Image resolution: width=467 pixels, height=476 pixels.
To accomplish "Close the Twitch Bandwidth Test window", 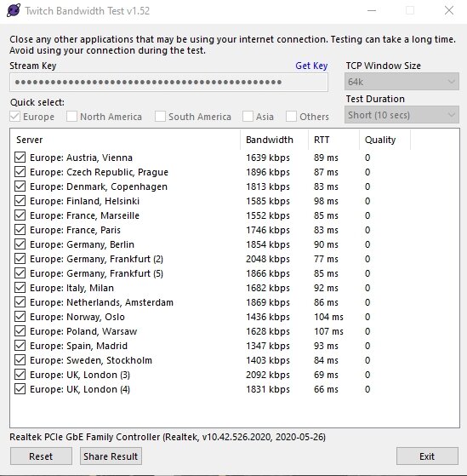I will 449,10.
